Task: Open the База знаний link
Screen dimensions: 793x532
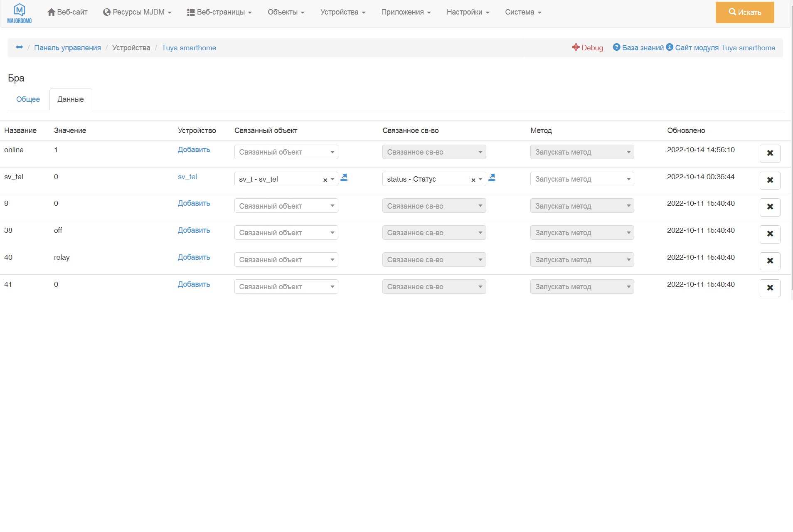Action: [x=643, y=48]
